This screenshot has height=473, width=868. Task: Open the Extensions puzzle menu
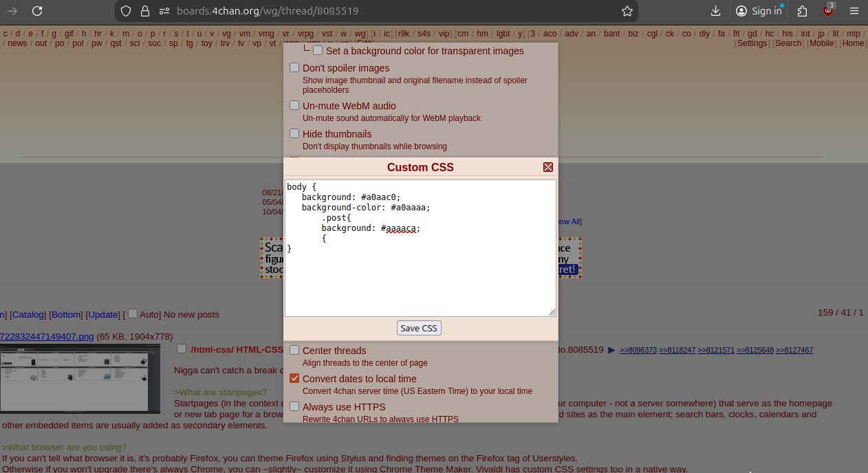click(802, 11)
